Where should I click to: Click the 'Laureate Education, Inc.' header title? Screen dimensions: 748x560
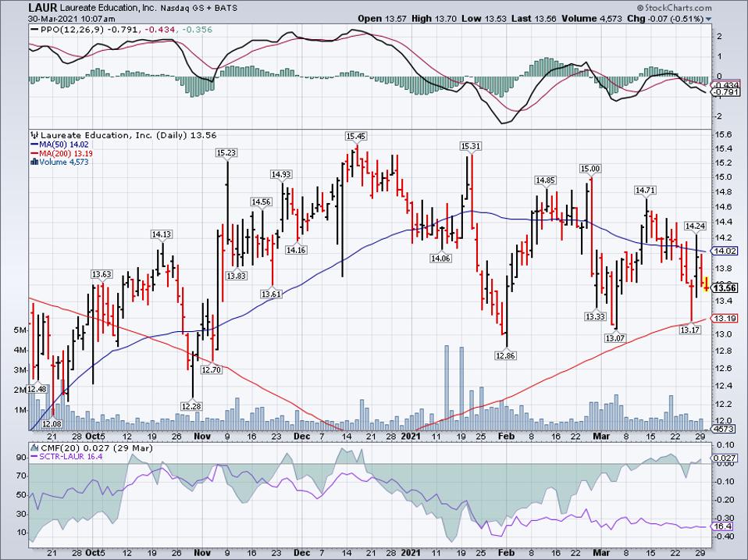[x=107, y=8]
